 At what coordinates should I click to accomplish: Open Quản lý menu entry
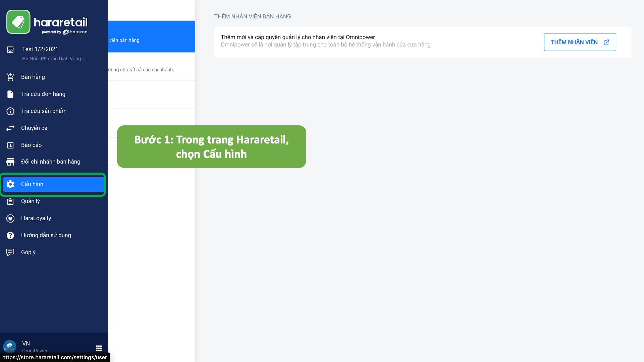(54, 201)
